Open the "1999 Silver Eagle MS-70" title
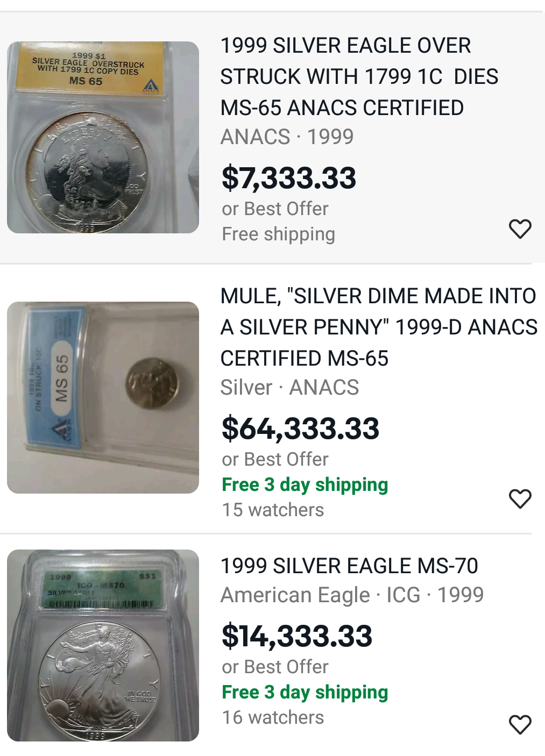Screen dimensions: 545x756 coord(349,566)
